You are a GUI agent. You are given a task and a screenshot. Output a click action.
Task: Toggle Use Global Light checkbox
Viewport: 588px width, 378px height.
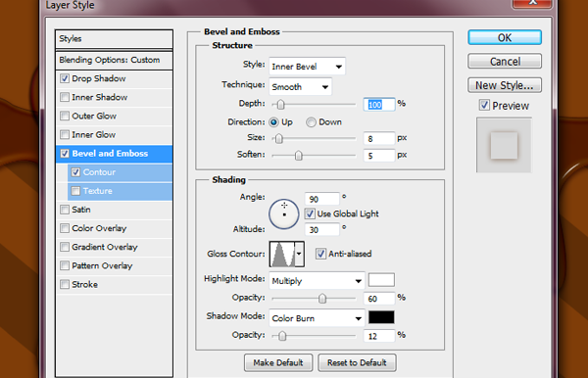tap(310, 213)
